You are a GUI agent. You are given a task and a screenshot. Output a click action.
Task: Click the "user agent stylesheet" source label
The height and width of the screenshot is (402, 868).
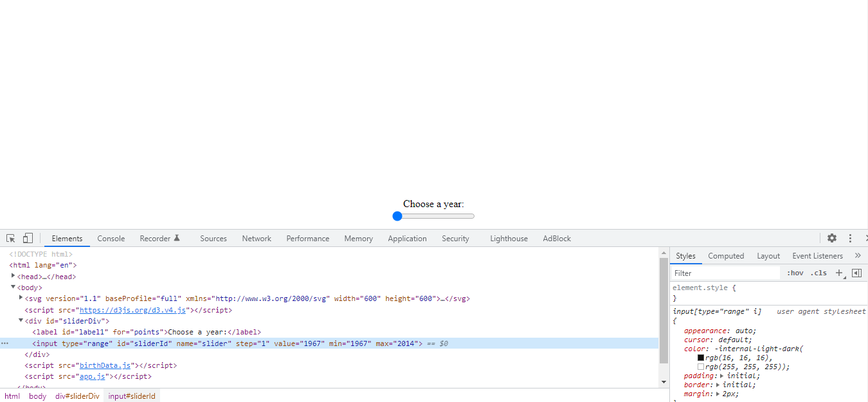point(821,311)
